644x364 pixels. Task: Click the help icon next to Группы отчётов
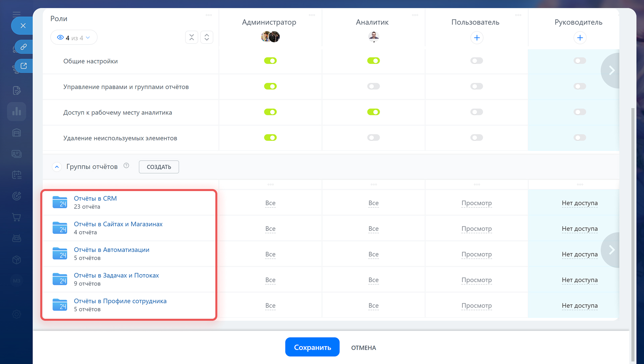click(x=126, y=166)
